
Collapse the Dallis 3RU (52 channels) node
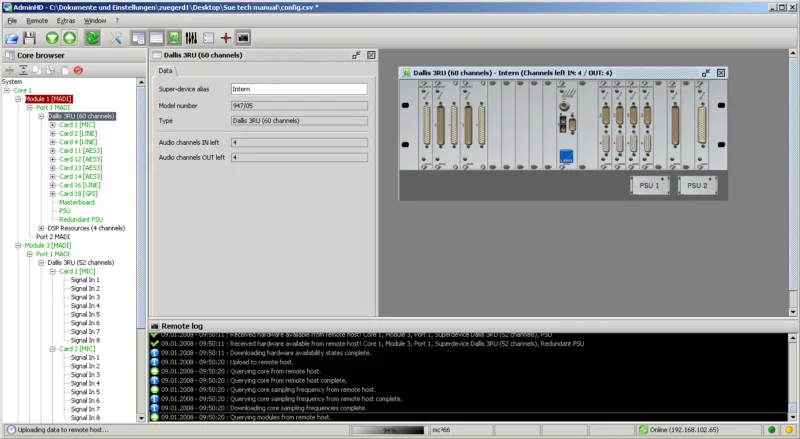click(41, 263)
